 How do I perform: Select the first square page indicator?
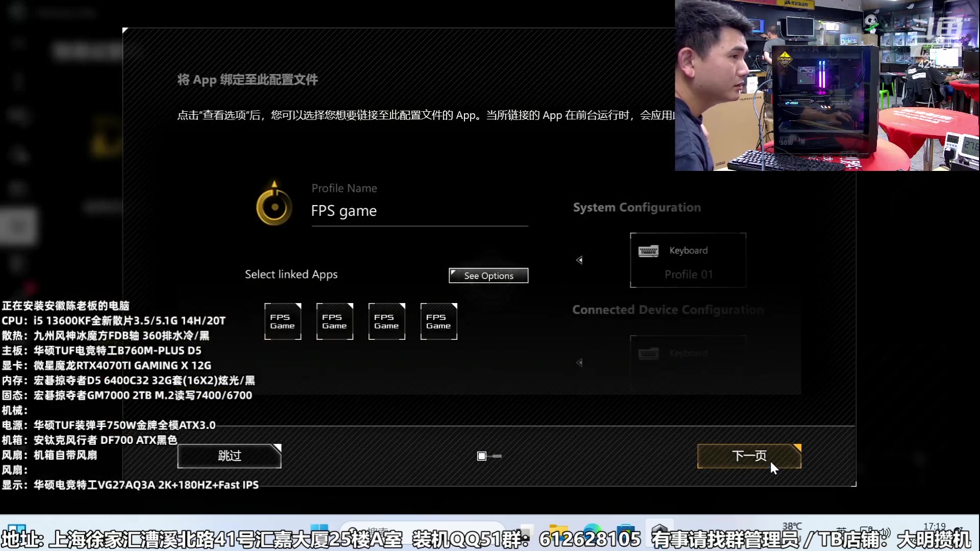(481, 456)
